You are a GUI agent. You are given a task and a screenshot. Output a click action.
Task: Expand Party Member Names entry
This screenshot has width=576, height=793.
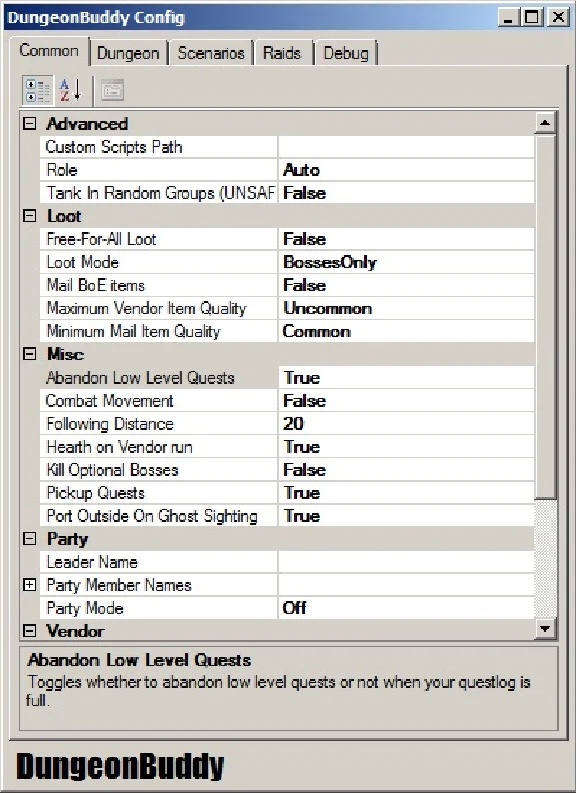[x=30, y=585]
